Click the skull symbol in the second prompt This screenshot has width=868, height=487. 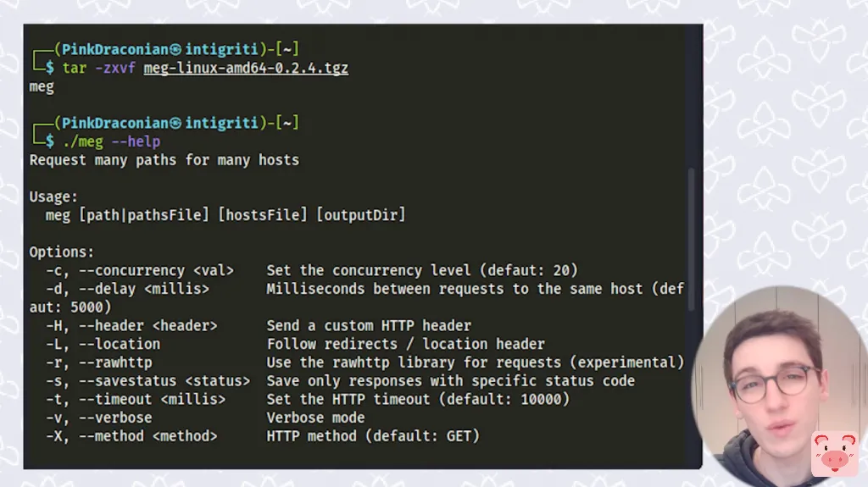pos(175,124)
